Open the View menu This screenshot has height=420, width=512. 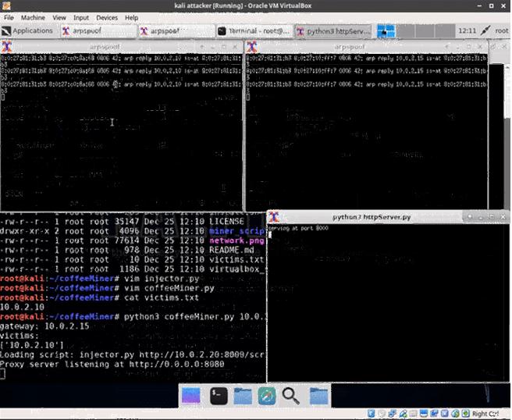(59, 18)
